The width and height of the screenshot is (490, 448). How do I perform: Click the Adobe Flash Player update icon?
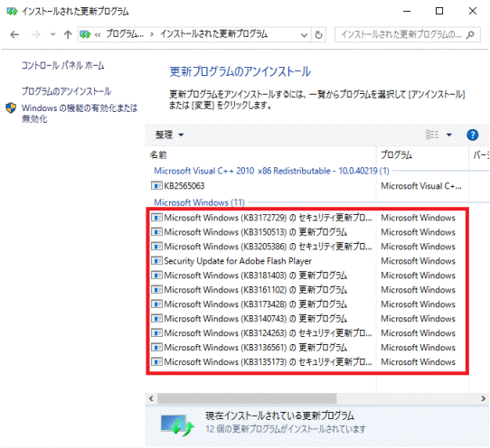[156, 260]
